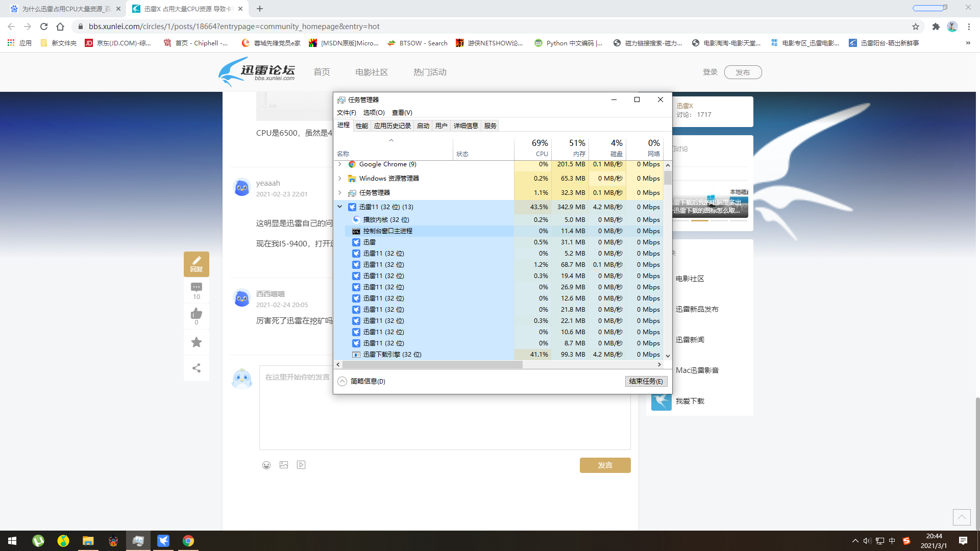The height and width of the screenshot is (551, 980).
Task: Open 迅雷新品发布 sidebar link
Action: (697, 309)
